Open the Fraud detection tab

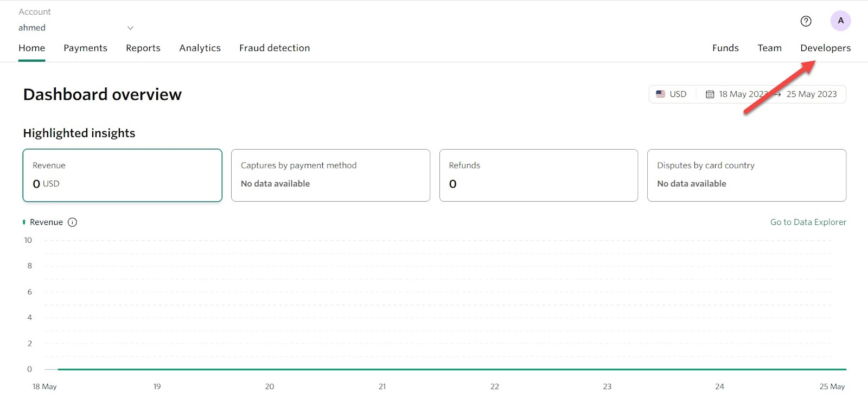pos(275,48)
